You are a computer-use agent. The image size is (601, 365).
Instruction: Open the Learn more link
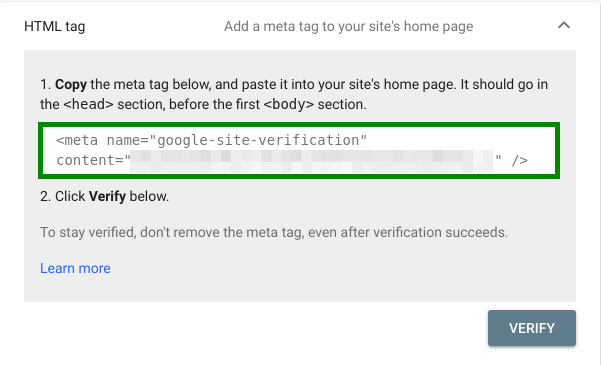(75, 268)
